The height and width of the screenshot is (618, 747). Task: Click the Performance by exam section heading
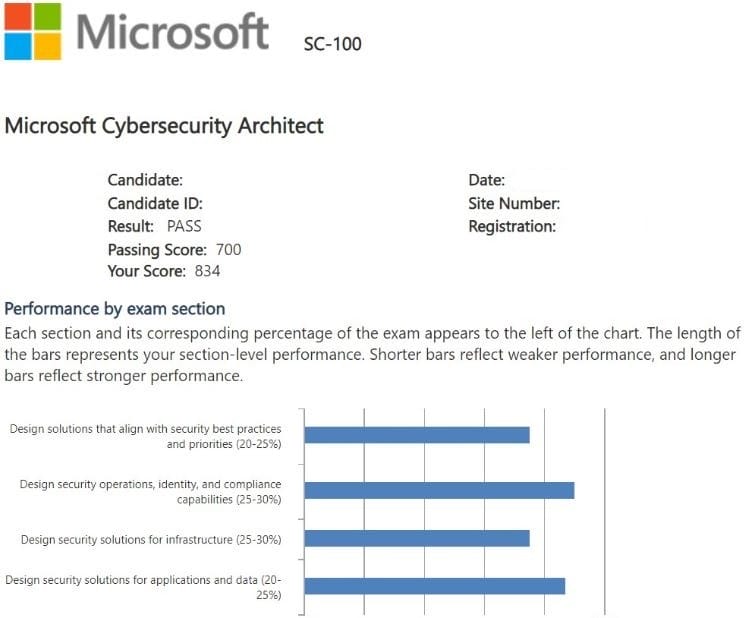click(115, 308)
